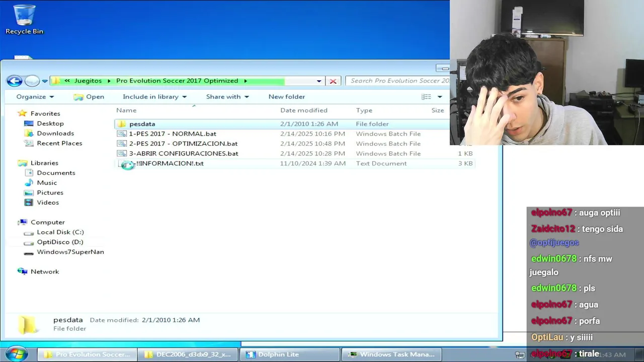Open Share with dropdown menu
Image resolution: width=644 pixels, height=362 pixels.
click(x=227, y=97)
